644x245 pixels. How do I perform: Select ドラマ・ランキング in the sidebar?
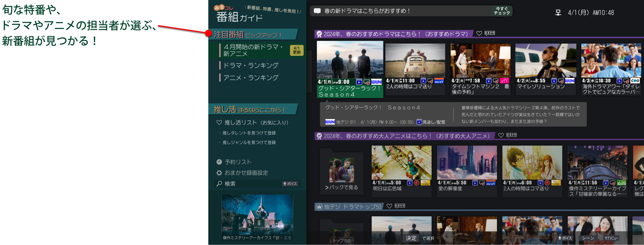(251, 65)
